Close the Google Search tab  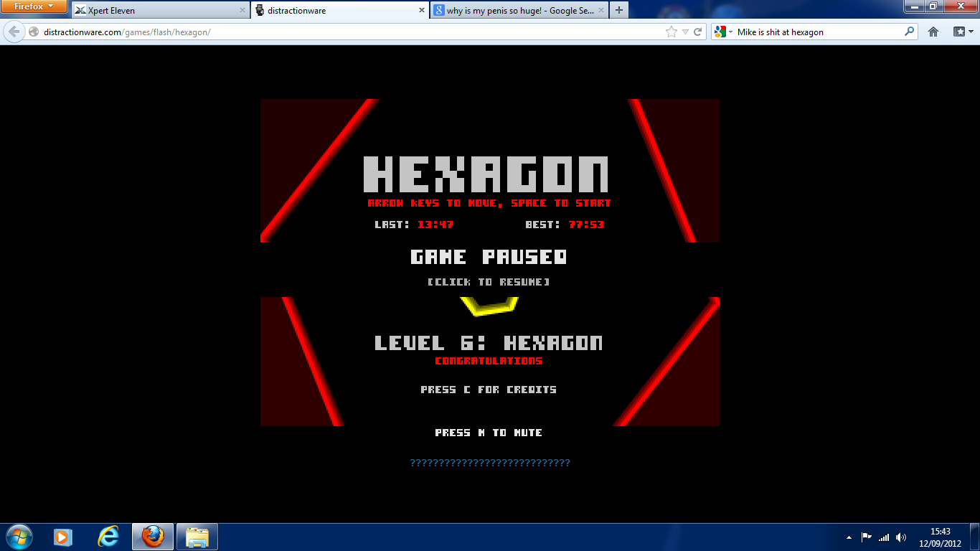pos(600,11)
